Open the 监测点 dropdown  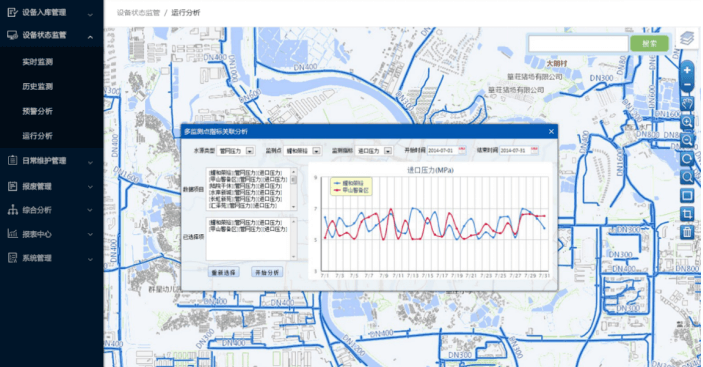[303, 151]
